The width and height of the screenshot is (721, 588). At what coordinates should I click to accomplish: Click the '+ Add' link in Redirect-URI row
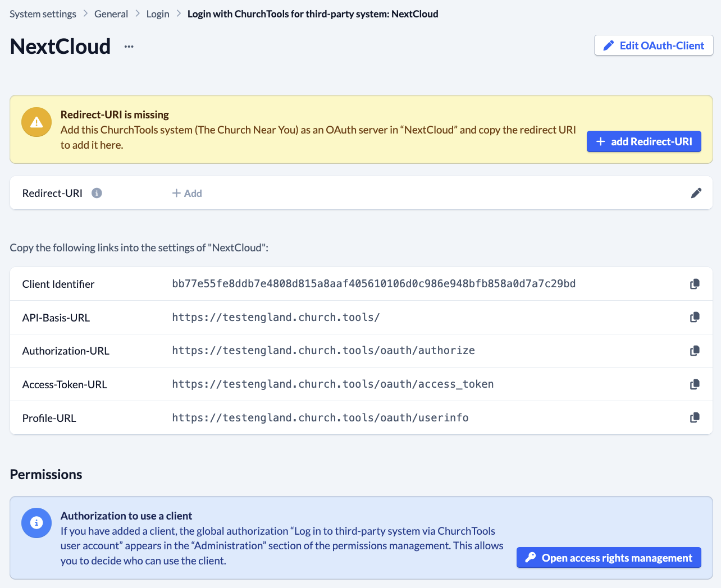187,193
